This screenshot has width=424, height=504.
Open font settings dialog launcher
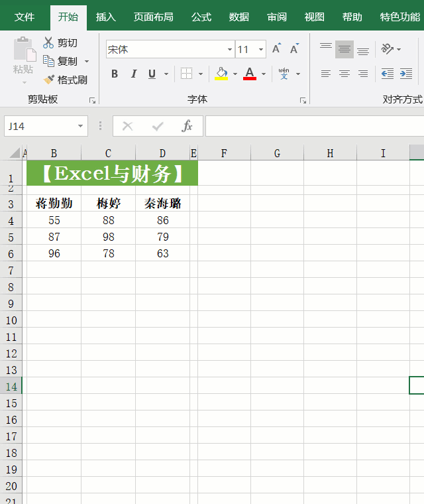303,101
